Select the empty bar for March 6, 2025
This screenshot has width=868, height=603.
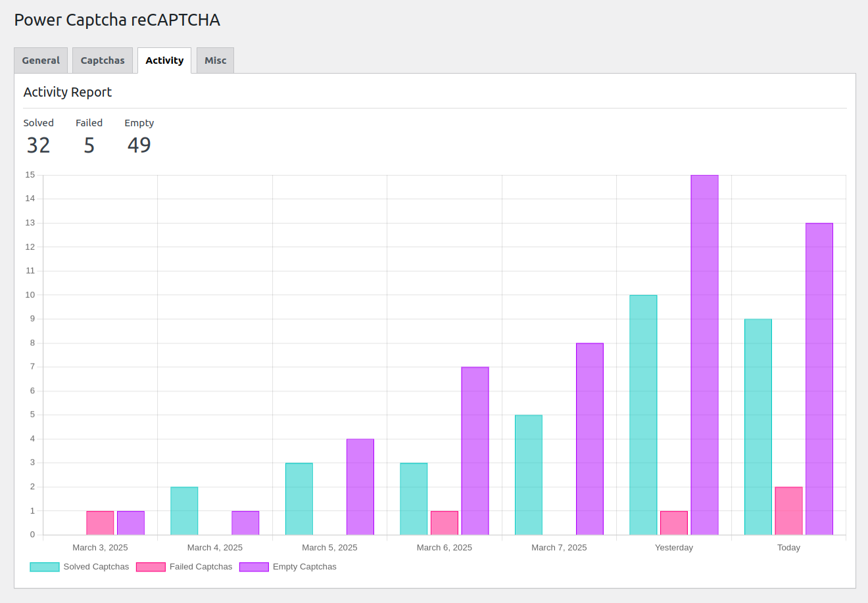click(x=475, y=451)
